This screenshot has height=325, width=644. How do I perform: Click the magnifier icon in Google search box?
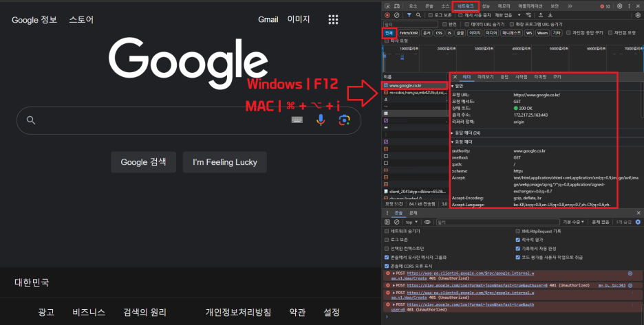(31, 120)
